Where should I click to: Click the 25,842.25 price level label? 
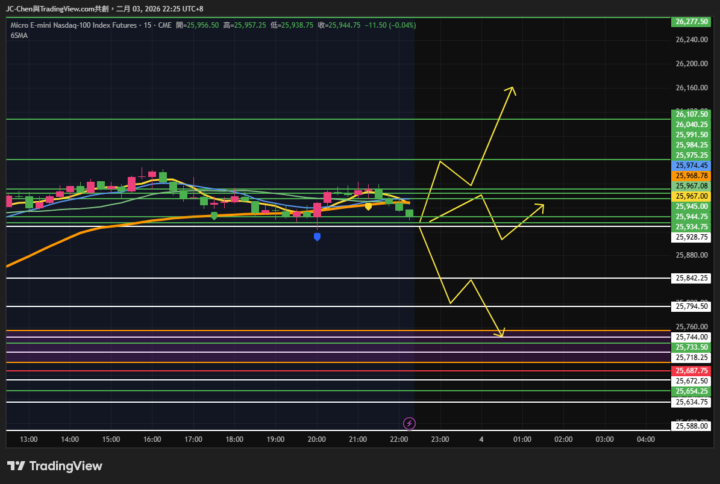[692, 278]
